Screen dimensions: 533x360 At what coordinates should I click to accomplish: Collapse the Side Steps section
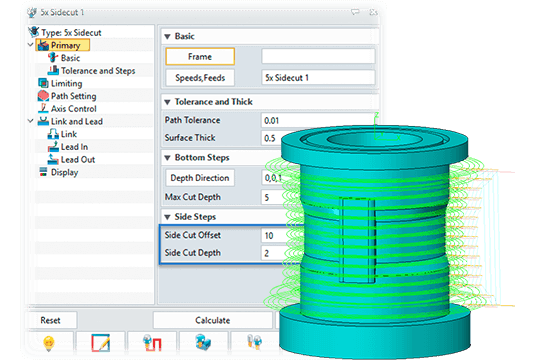tap(167, 217)
